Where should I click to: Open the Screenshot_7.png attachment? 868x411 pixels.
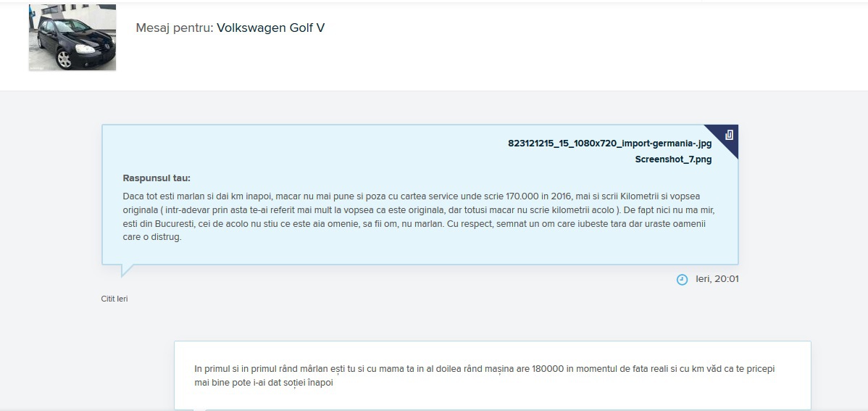(x=673, y=159)
